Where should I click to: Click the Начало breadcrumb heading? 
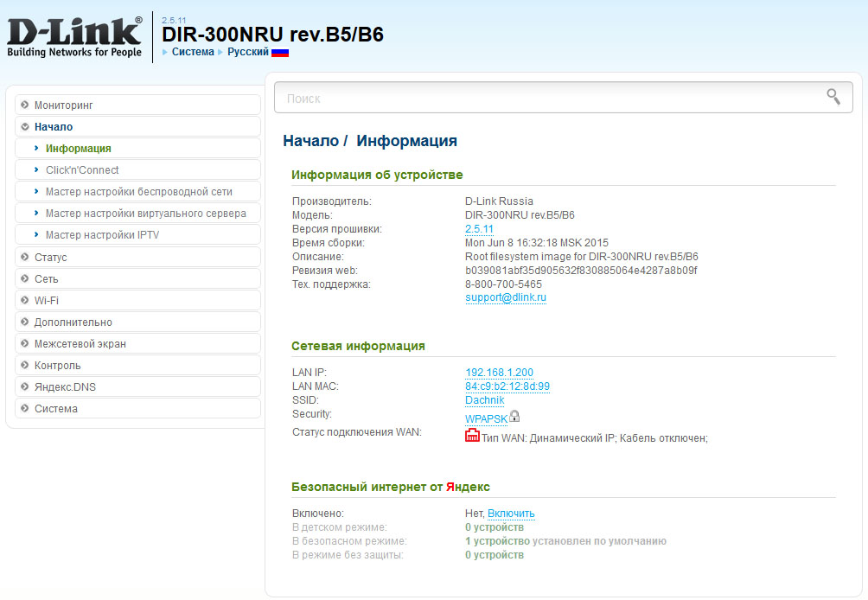point(310,141)
